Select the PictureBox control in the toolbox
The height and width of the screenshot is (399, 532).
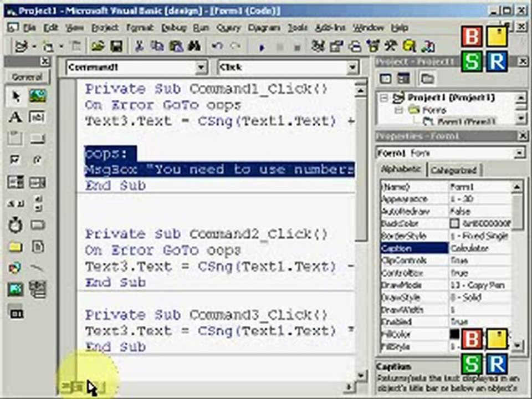(37, 96)
